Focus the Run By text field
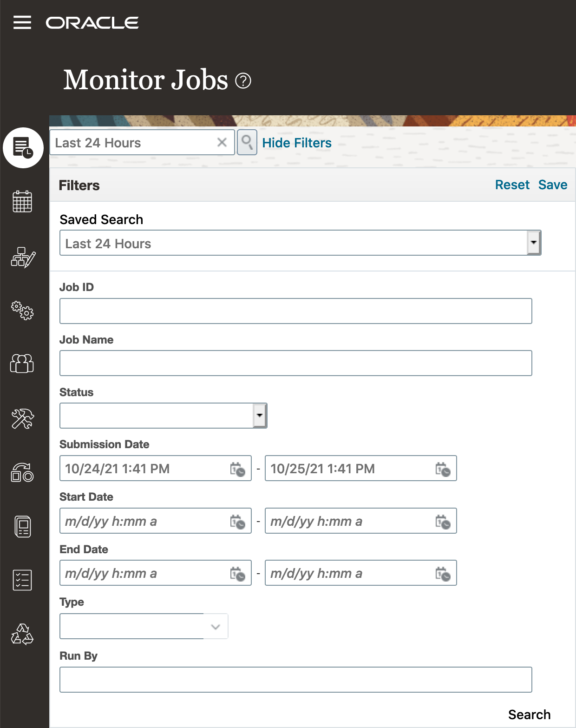The width and height of the screenshot is (576, 728). pyautogui.click(x=295, y=680)
